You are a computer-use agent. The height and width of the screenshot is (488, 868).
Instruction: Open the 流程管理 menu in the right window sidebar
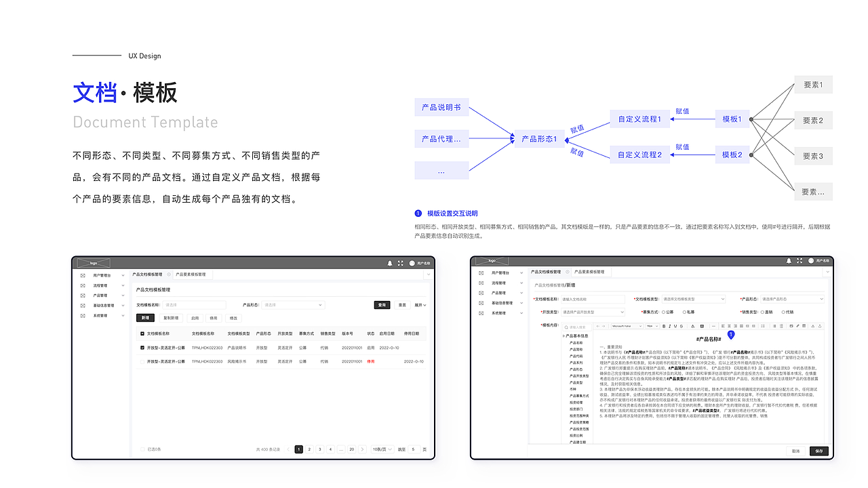coord(502,283)
